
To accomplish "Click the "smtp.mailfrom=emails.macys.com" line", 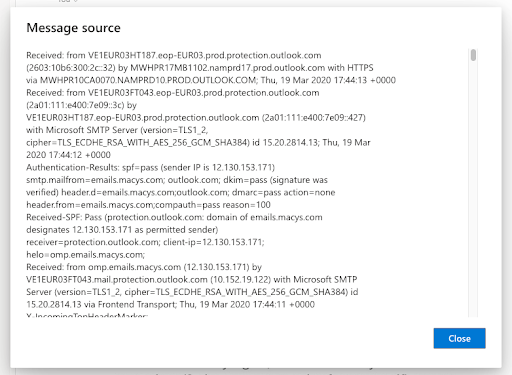I will point(177,180).
